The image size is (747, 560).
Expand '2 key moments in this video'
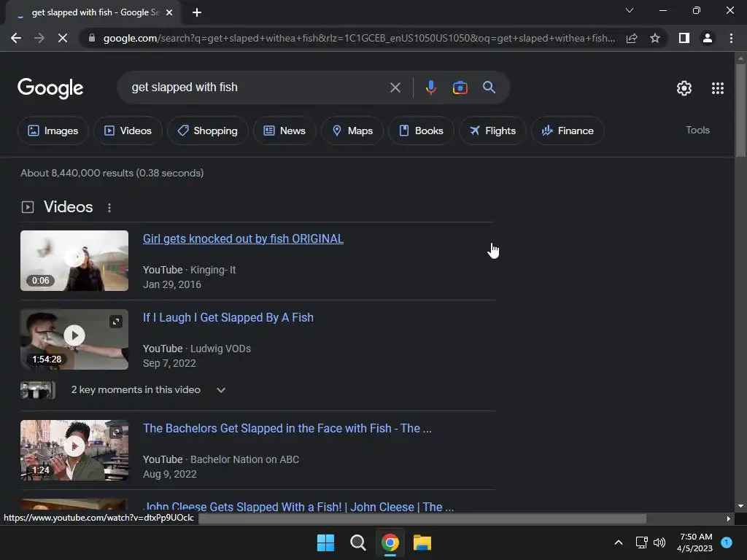(147, 389)
